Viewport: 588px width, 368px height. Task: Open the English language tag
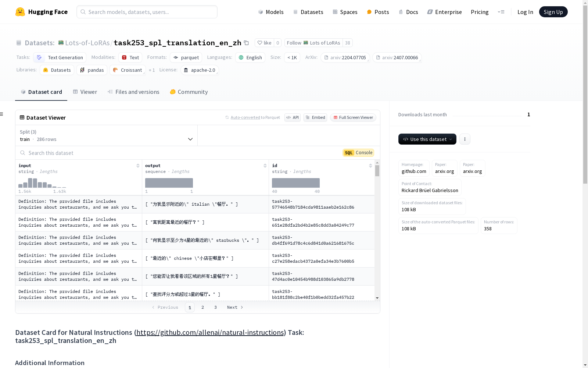click(250, 57)
